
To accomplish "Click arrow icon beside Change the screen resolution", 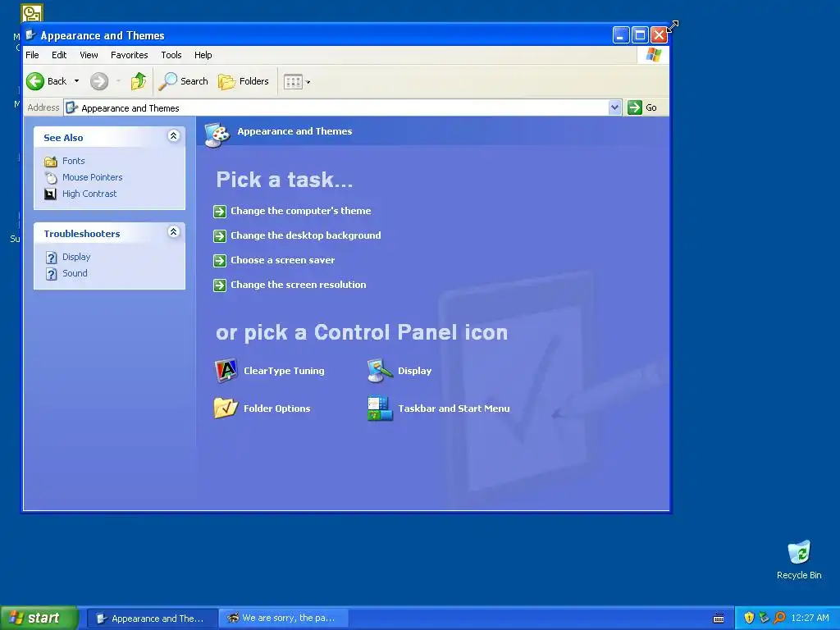I will coord(220,285).
